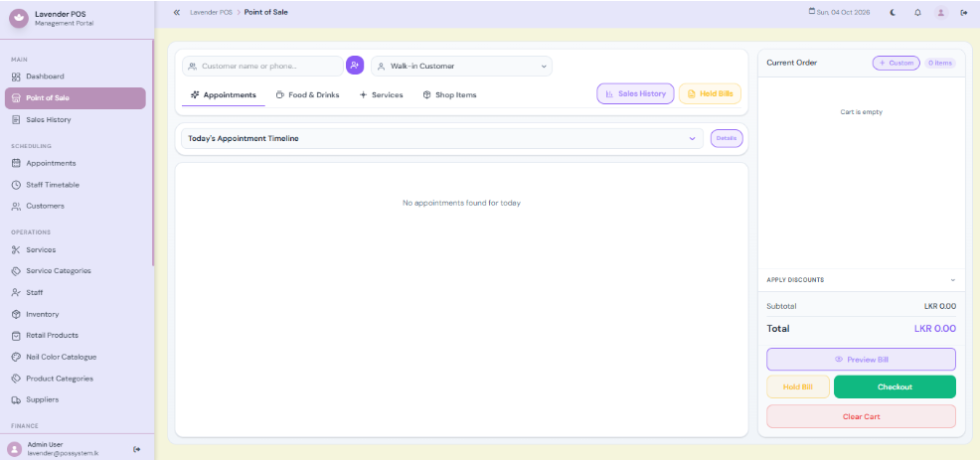
Task: Click logout icon in top header
Action: click(963, 13)
